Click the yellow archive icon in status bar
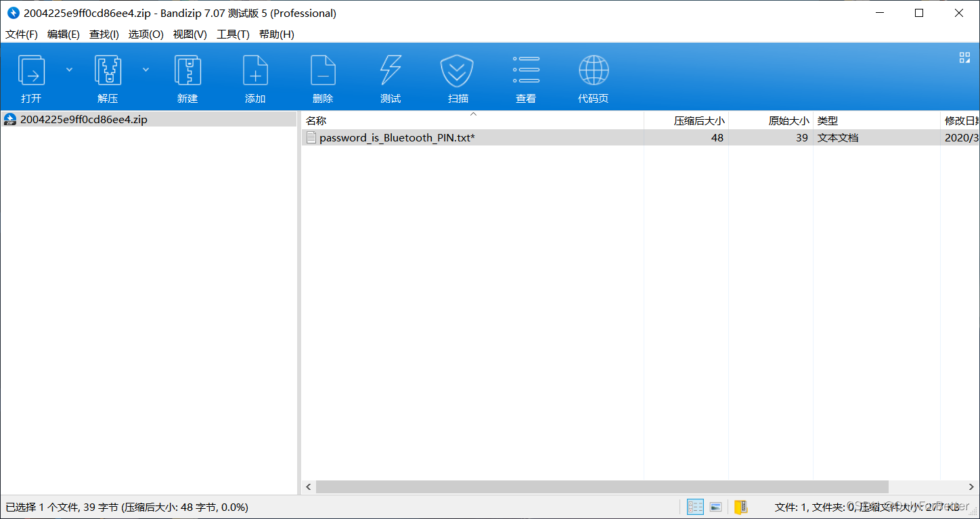 tap(741, 507)
